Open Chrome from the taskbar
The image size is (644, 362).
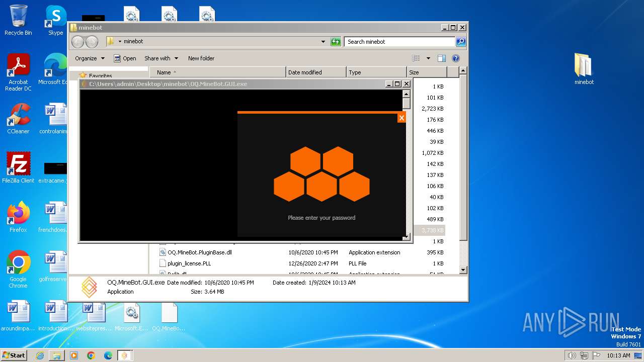click(x=91, y=355)
